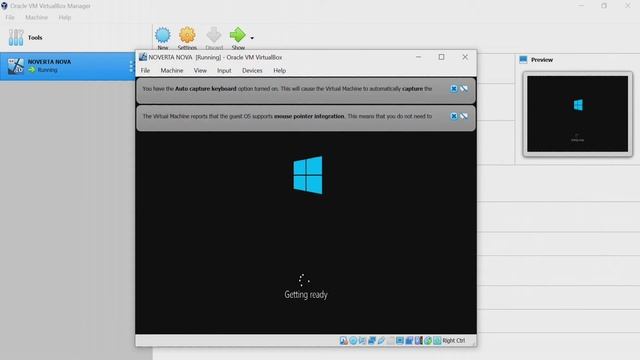
Task: Click the audio status icon
Action: tap(362, 340)
